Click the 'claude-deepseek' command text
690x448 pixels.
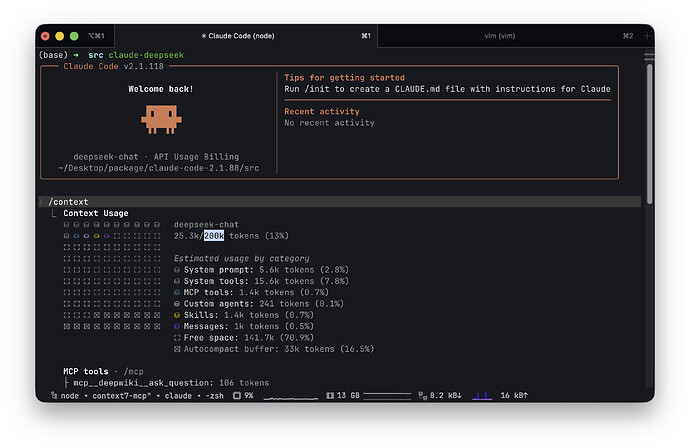point(146,55)
